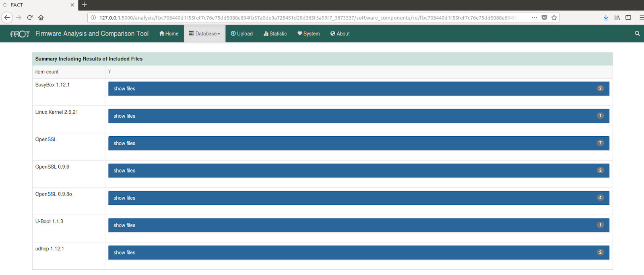The image size is (644, 275).
Task: Show site information icon in address bar
Action: 93,18
